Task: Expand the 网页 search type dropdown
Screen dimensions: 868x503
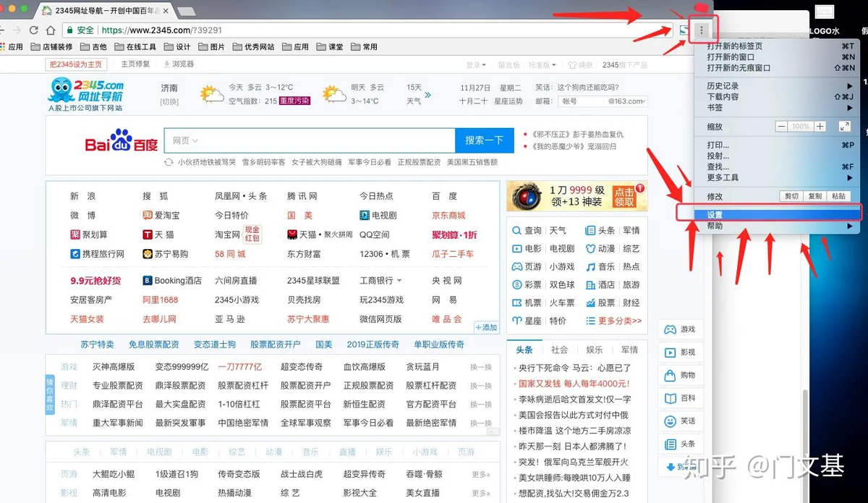Action: coord(185,140)
